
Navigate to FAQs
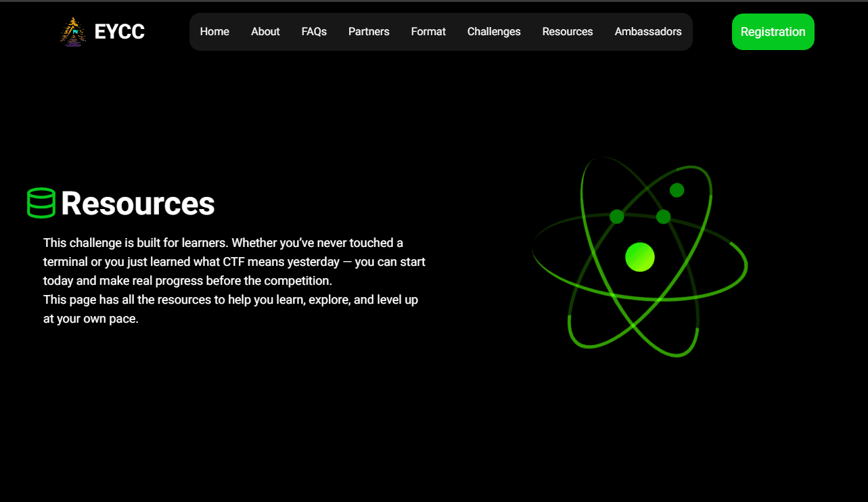tap(314, 32)
